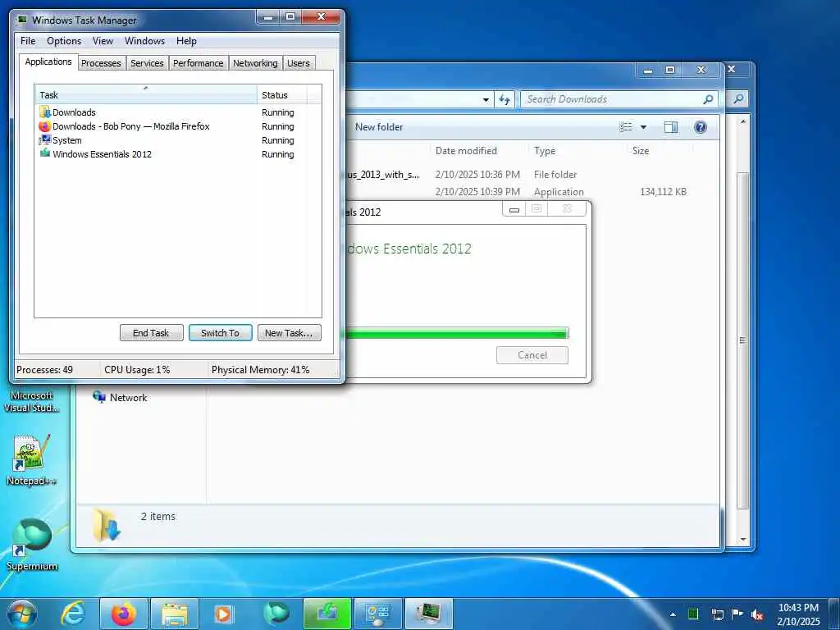Click the refresh button beside the address bar
840x630 pixels.
tap(504, 99)
